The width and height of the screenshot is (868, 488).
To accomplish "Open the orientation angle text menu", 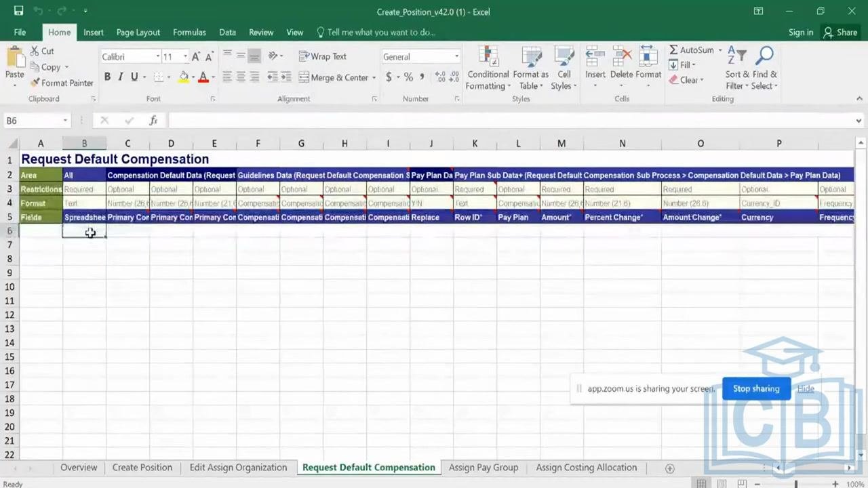I will coord(275,56).
